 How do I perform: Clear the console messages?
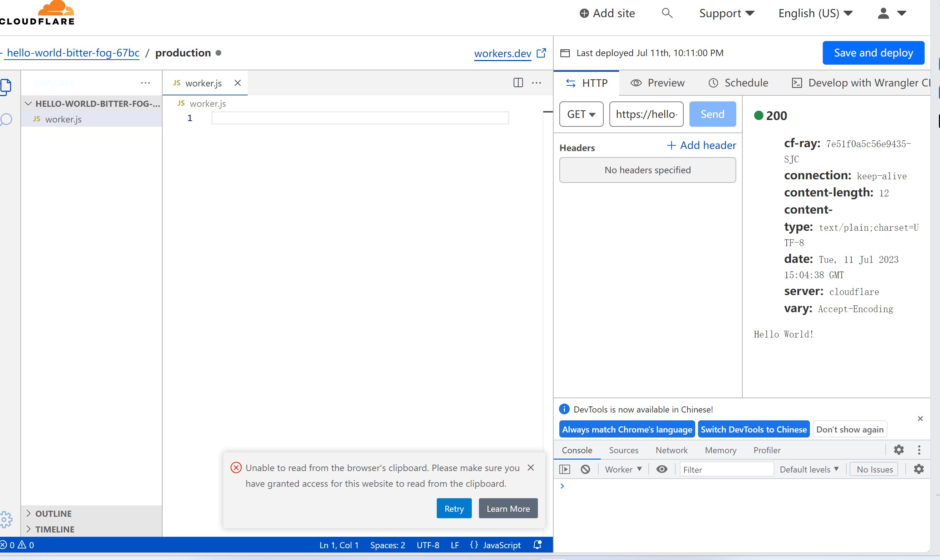(x=585, y=469)
